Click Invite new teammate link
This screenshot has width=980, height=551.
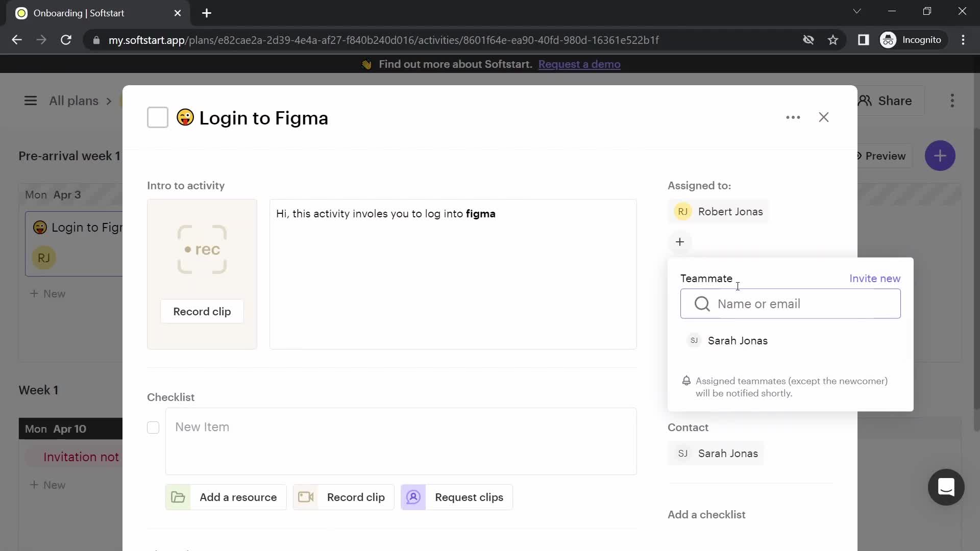pyautogui.click(x=875, y=278)
